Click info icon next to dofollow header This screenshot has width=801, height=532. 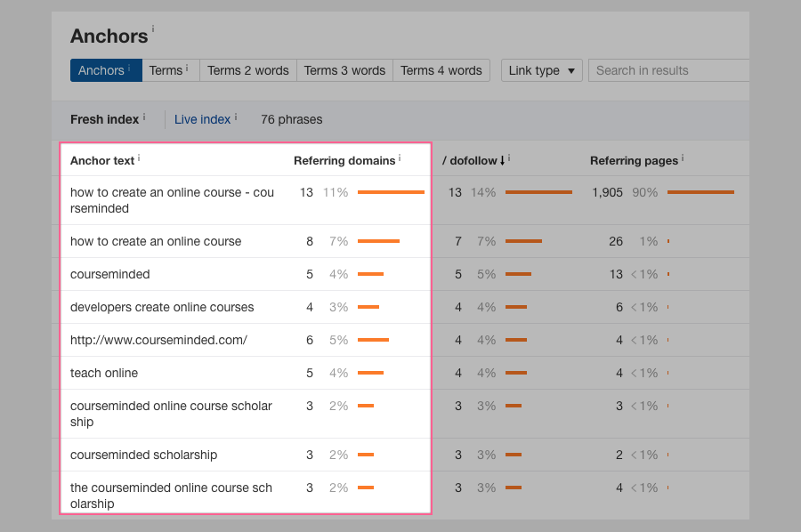pos(509,158)
